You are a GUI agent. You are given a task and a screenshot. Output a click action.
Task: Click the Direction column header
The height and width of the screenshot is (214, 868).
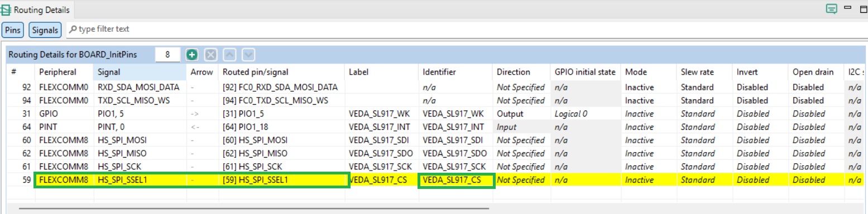tap(522, 72)
